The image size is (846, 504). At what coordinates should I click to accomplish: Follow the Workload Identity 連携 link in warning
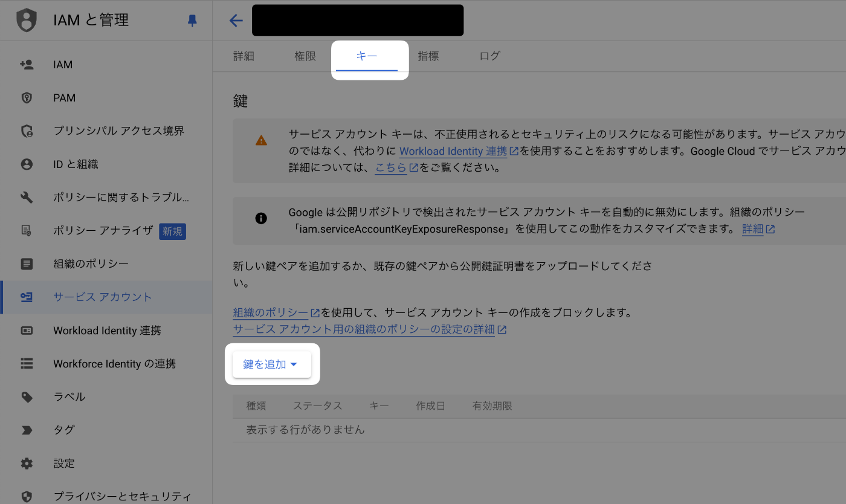[453, 151]
